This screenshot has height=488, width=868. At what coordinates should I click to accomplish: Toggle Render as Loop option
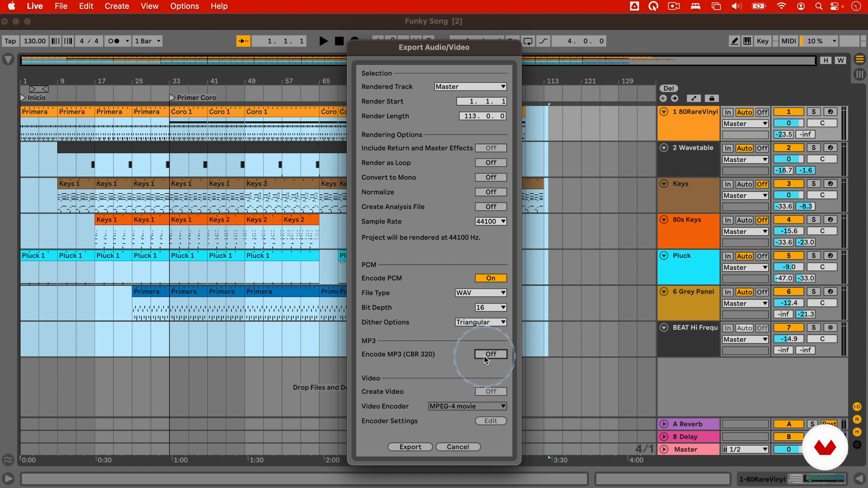[491, 163]
